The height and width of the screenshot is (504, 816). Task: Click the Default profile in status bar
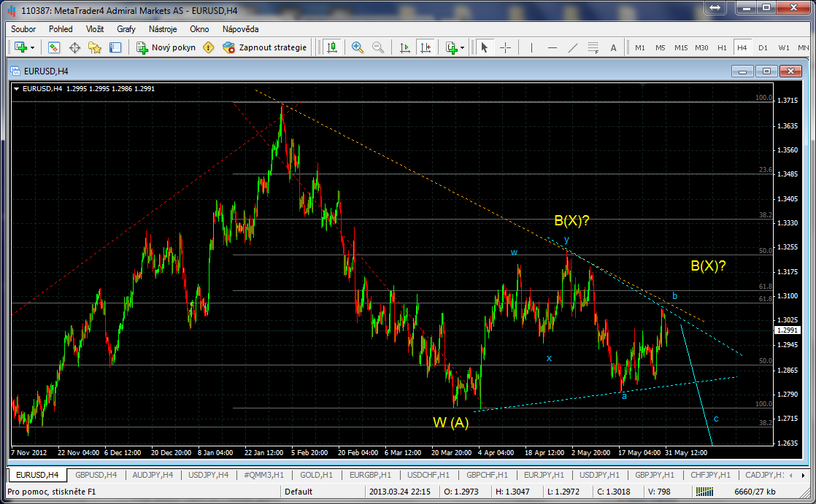click(299, 492)
